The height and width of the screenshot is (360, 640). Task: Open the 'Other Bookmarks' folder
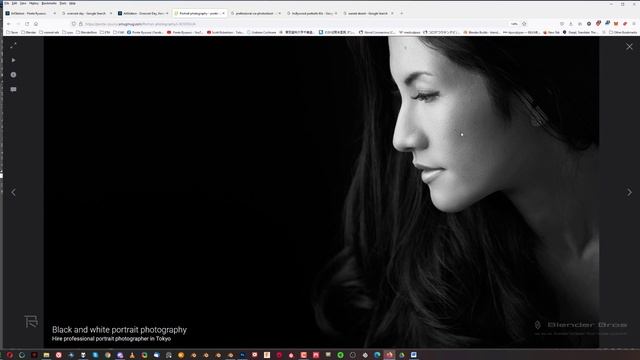tap(623, 32)
